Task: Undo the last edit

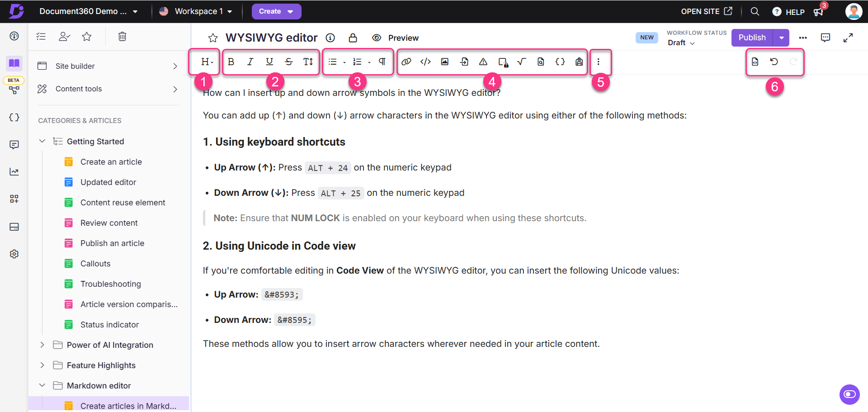Action: tap(774, 62)
